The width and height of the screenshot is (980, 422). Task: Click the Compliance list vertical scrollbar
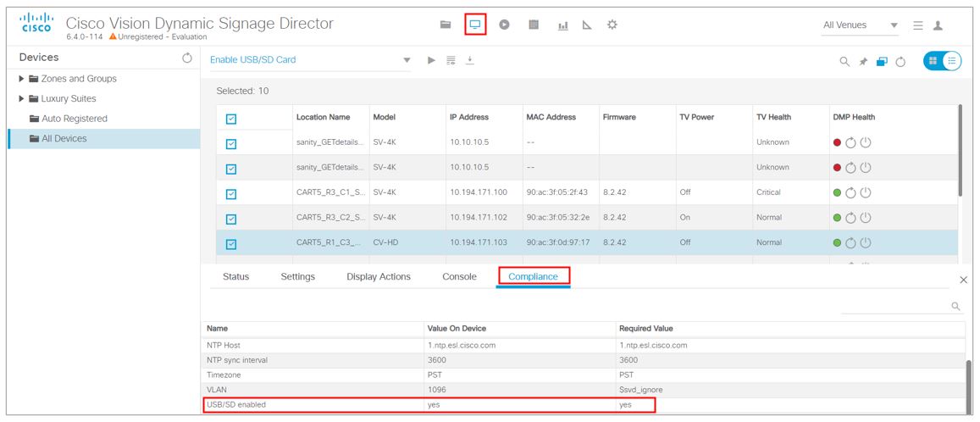pyautogui.click(x=969, y=386)
